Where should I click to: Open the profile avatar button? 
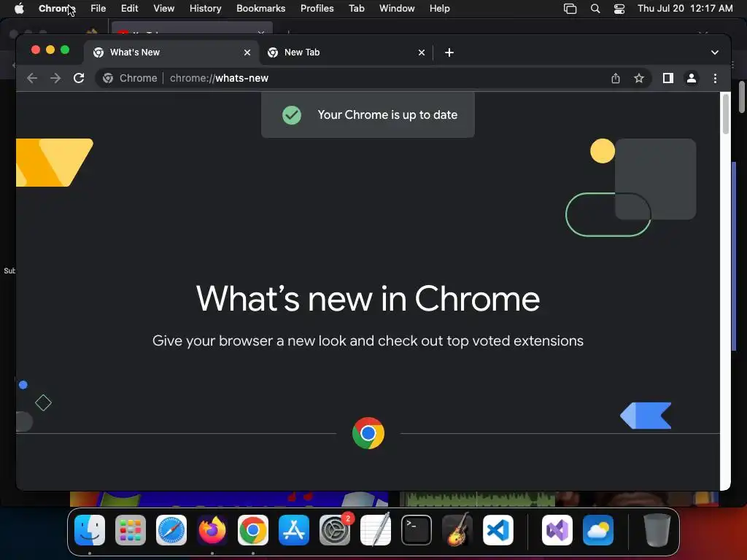tap(692, 78)
